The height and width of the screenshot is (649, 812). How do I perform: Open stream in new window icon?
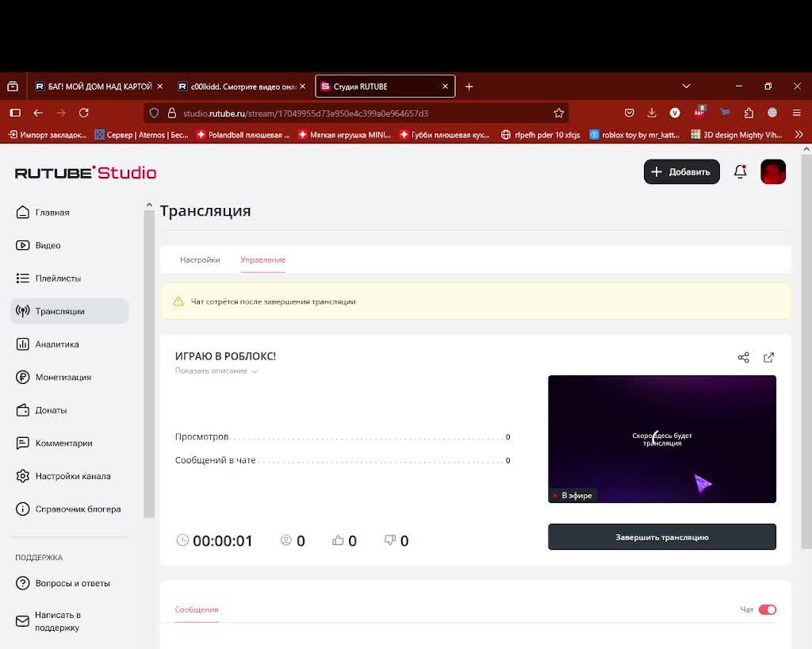768,357
